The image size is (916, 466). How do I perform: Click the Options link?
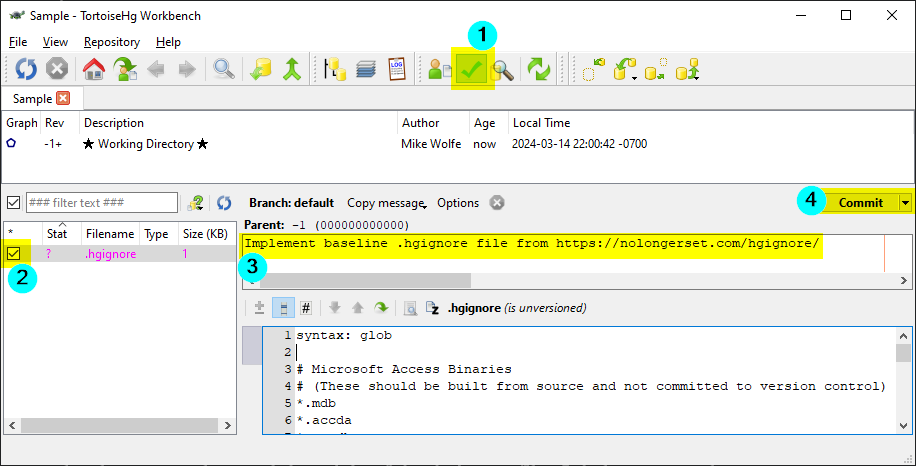click(x=458, y=203)
